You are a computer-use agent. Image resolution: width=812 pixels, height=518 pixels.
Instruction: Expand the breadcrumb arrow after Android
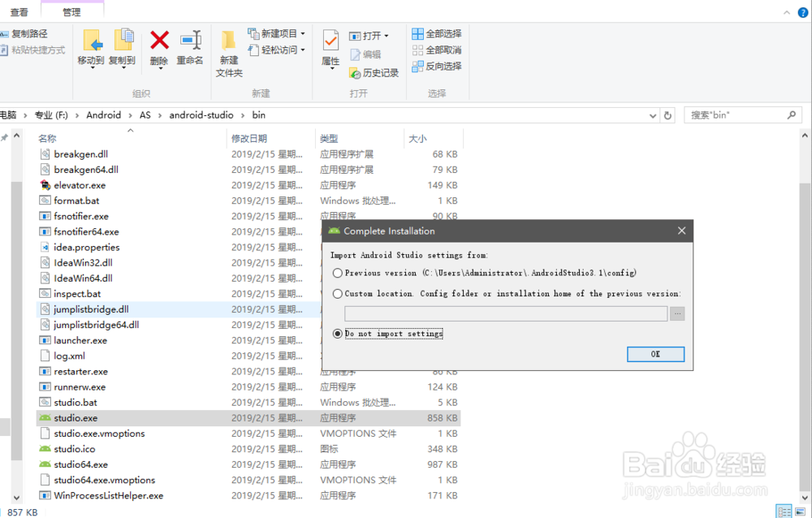pos(130,115)
